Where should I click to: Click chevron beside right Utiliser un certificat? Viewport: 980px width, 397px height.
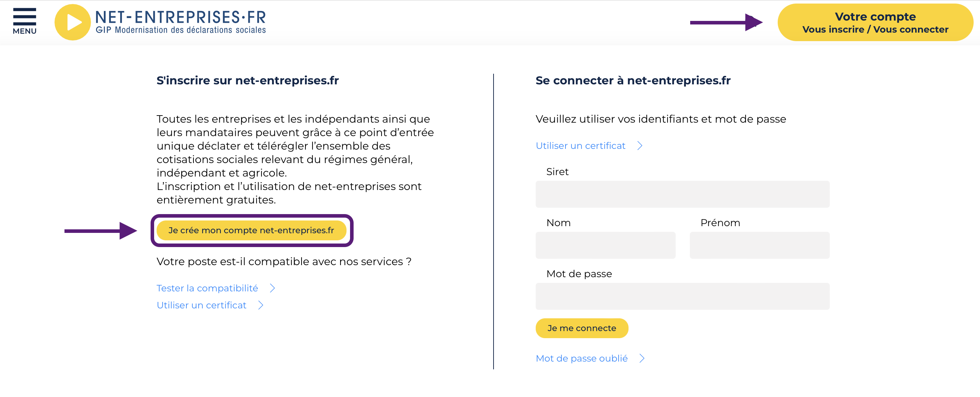click(x=640, y=146)
